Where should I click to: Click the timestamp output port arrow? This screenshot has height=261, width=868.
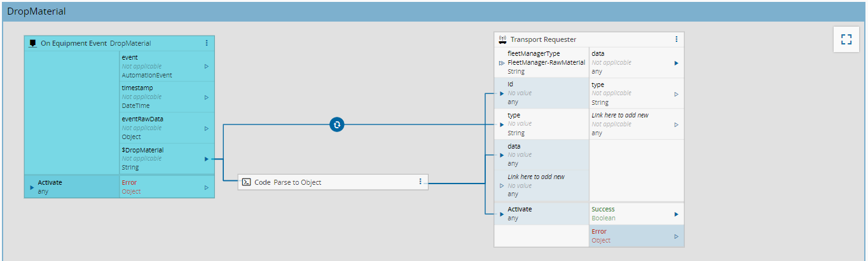[x=207, y=97]
